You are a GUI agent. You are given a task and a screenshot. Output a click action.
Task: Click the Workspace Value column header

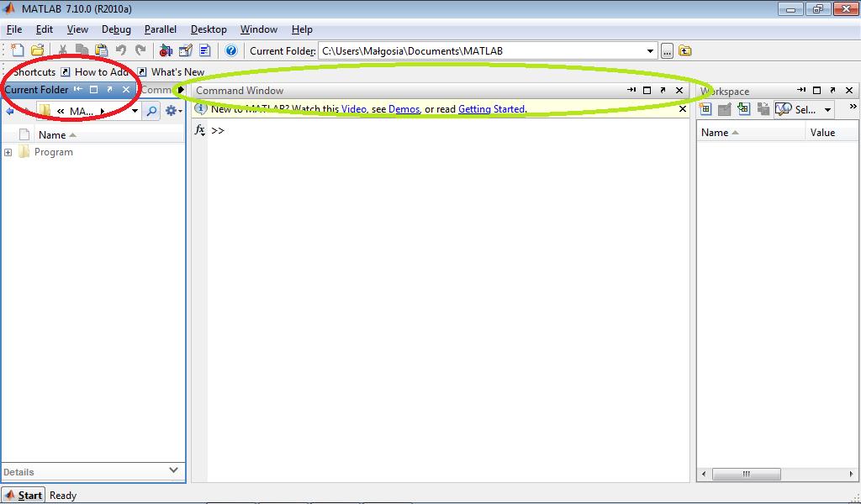822,132
